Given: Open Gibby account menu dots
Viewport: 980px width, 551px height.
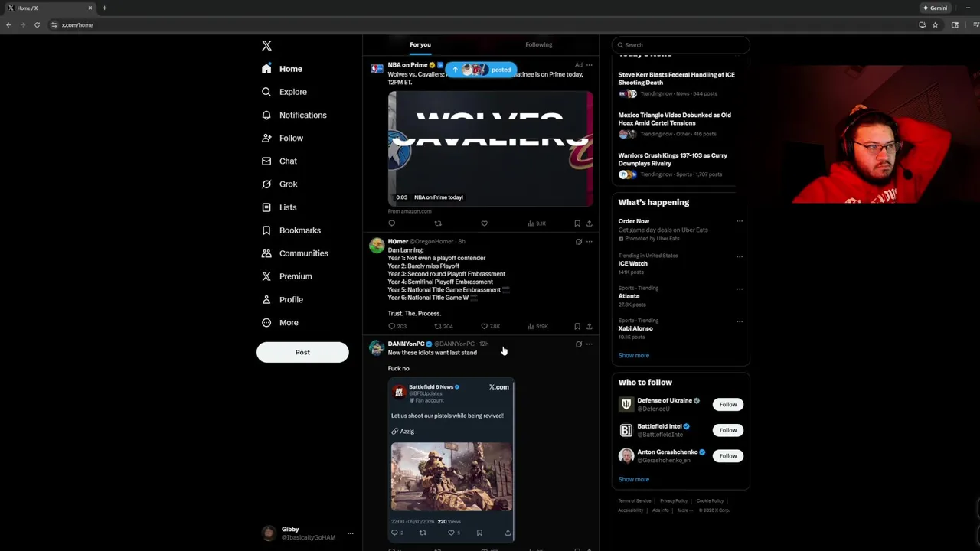Looking at the screenshot, I should (x=351, y=533).
